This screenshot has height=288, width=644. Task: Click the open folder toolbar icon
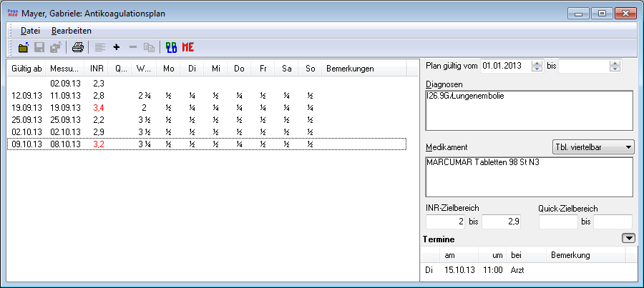24,48
